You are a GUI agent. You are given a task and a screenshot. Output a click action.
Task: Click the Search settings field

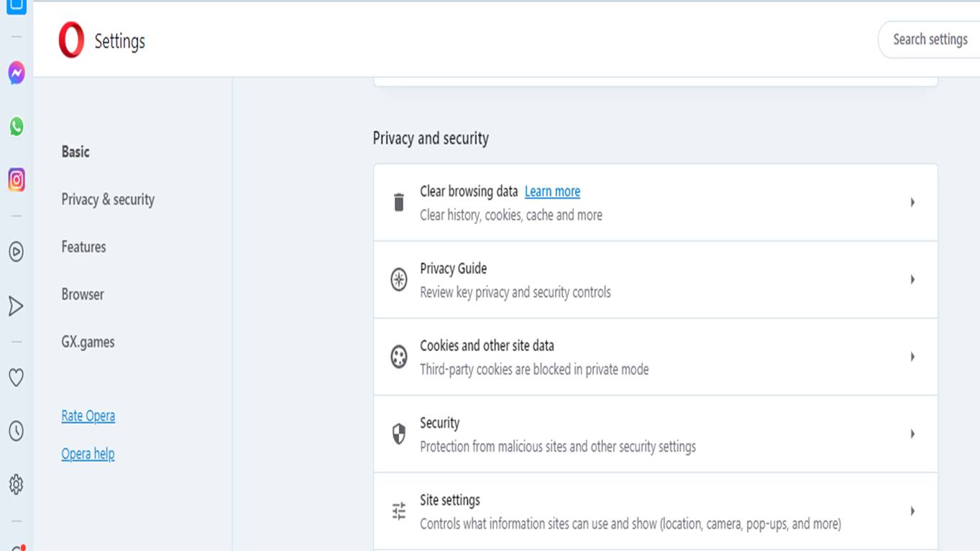pos(930,40)
